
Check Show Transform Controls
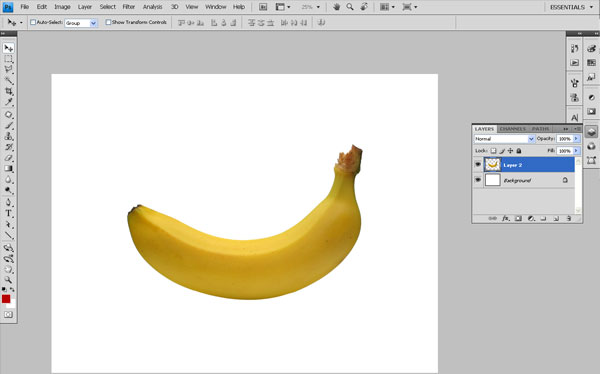point(108,23)
